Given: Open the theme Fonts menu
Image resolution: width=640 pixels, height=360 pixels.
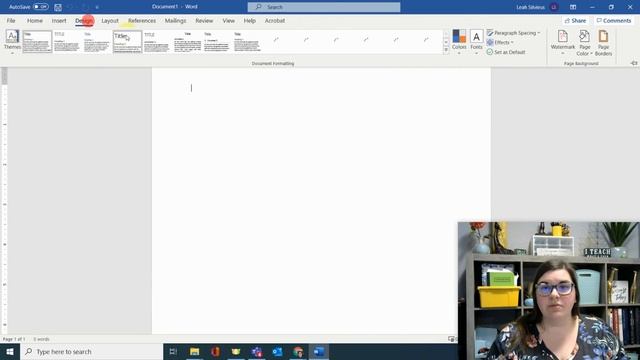Looking at the screenshot, I should click(476, 42).
